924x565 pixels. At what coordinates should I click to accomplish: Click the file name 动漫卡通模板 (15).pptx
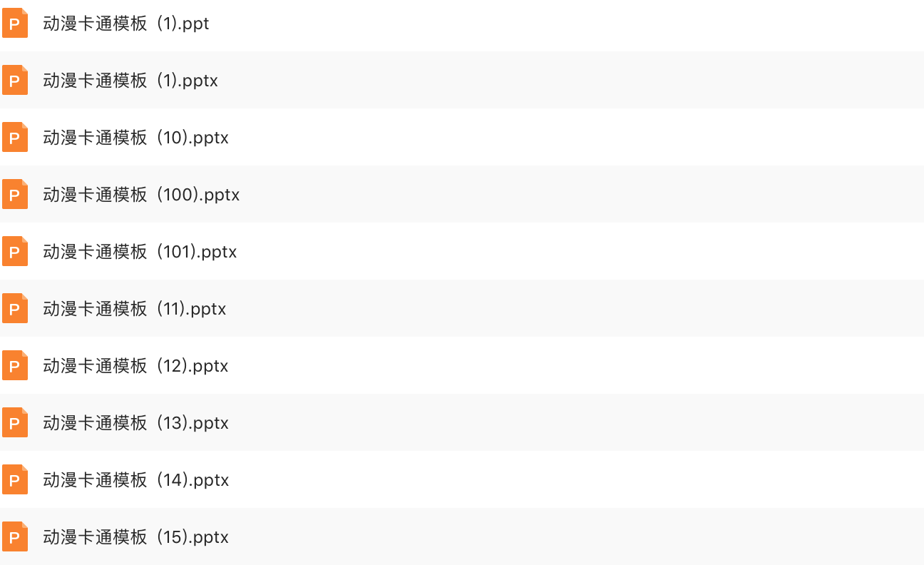[135, 537]
